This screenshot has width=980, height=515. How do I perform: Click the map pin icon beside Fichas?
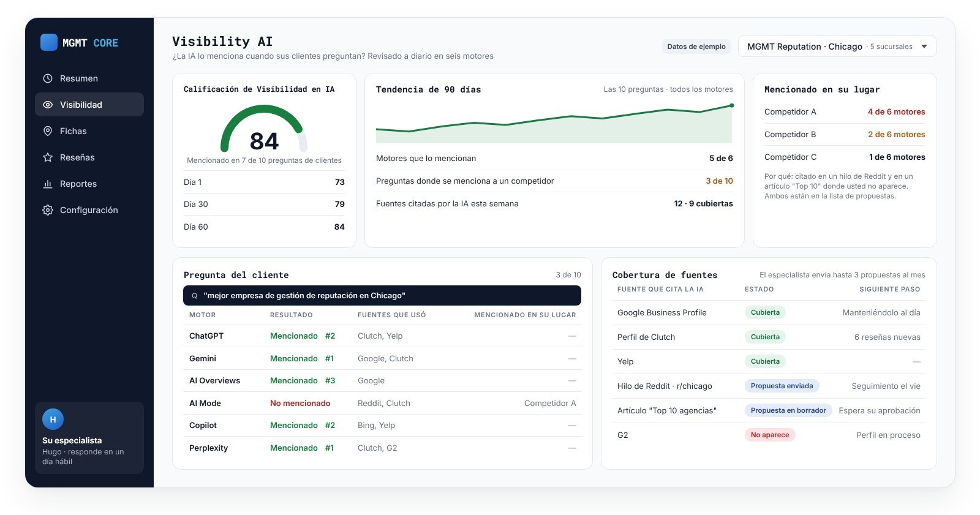48,131
